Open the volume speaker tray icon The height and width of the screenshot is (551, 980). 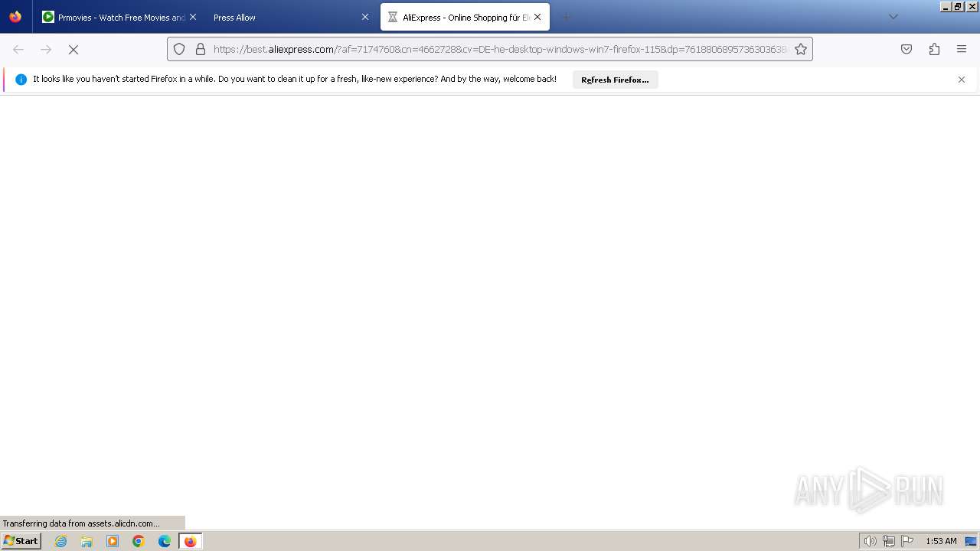[x=870, y=541]
